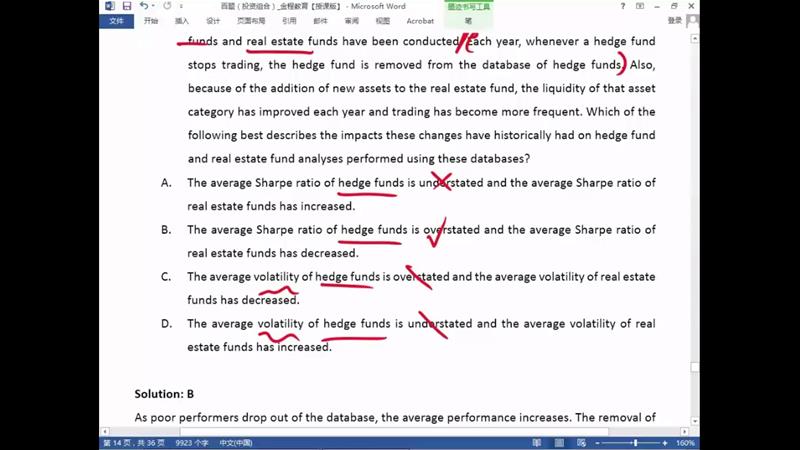This screenshot has height=450, width=800.
Task: Click the zoom slider in status bar
Action: (634, 443)
